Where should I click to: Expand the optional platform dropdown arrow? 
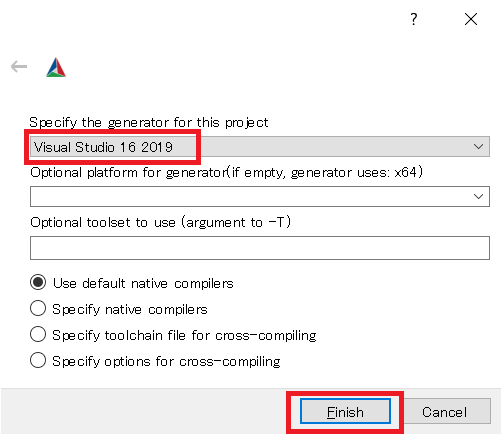coord(478,197)
